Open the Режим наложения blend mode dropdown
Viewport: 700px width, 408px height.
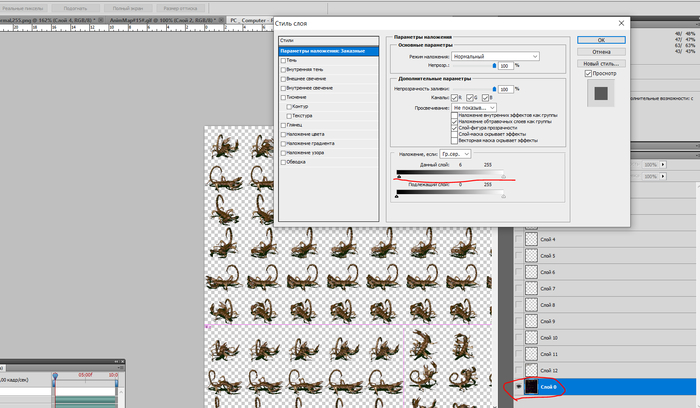coord(494,55)
